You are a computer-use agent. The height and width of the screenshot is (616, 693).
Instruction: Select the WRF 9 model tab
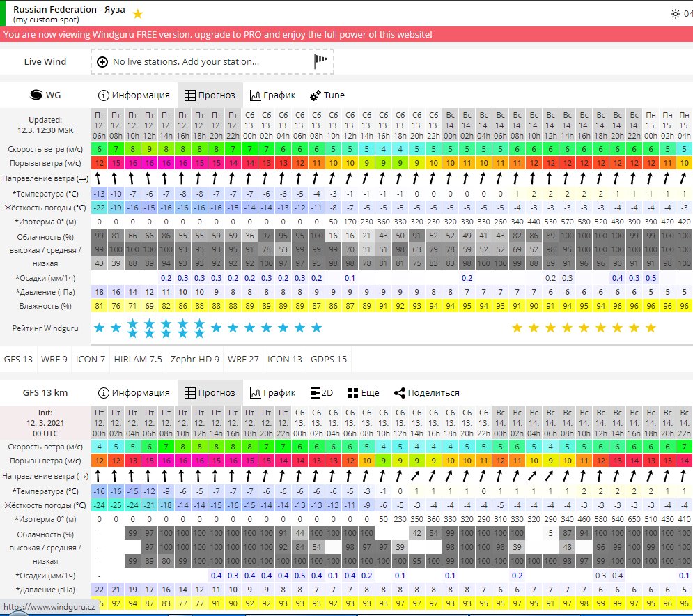tap(55, 360)
